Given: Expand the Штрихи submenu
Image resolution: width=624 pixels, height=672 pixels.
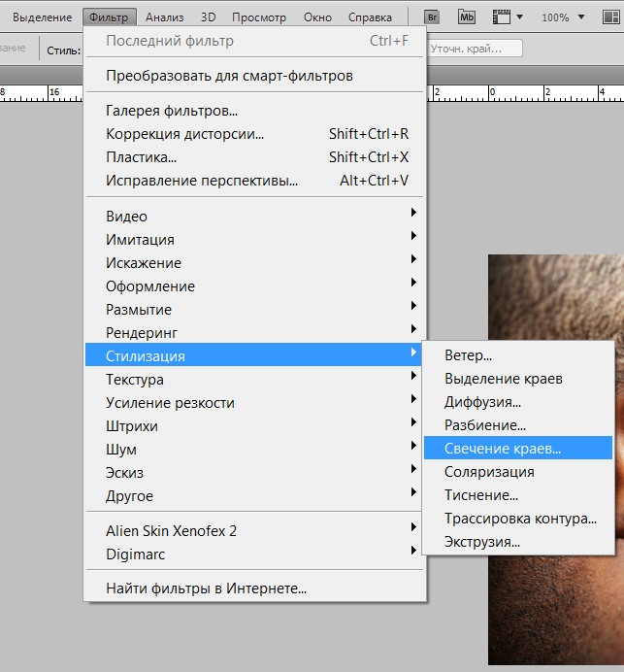Looking at the screenshot, I should click(253, 426).
